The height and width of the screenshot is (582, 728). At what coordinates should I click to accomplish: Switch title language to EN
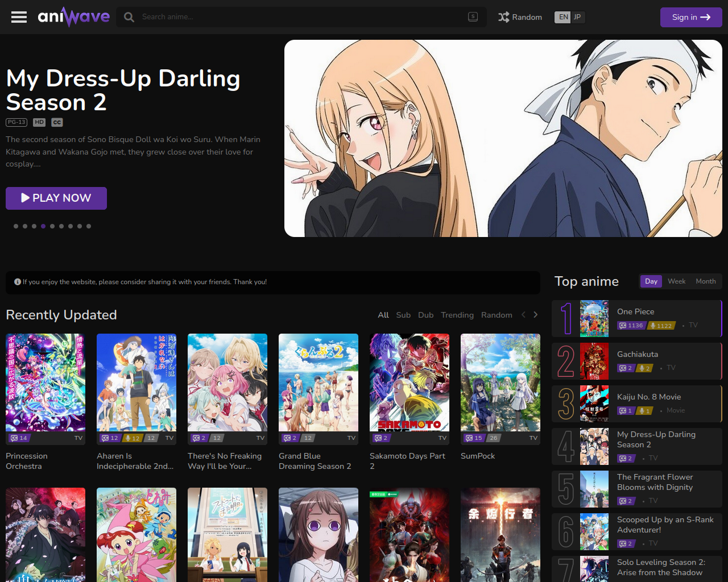(563, 17)
